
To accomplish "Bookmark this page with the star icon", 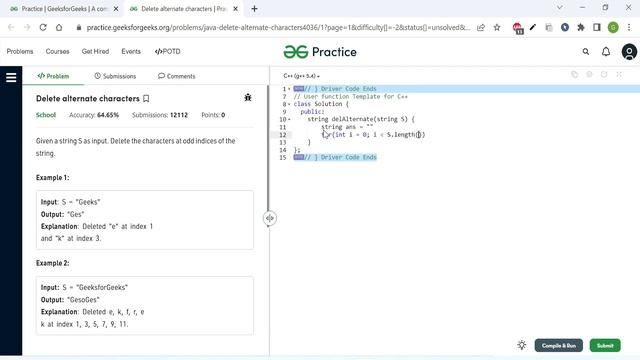I will 497,27.
